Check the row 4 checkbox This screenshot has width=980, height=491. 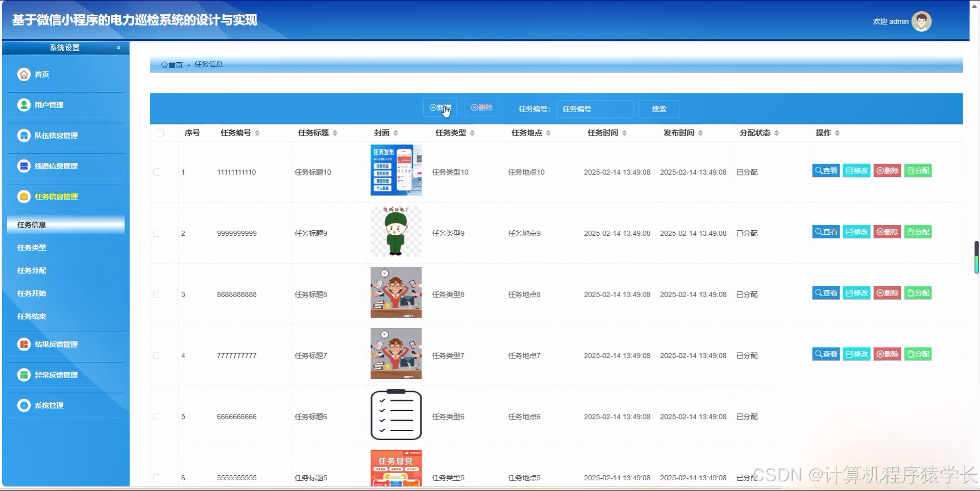pos(157,356)
